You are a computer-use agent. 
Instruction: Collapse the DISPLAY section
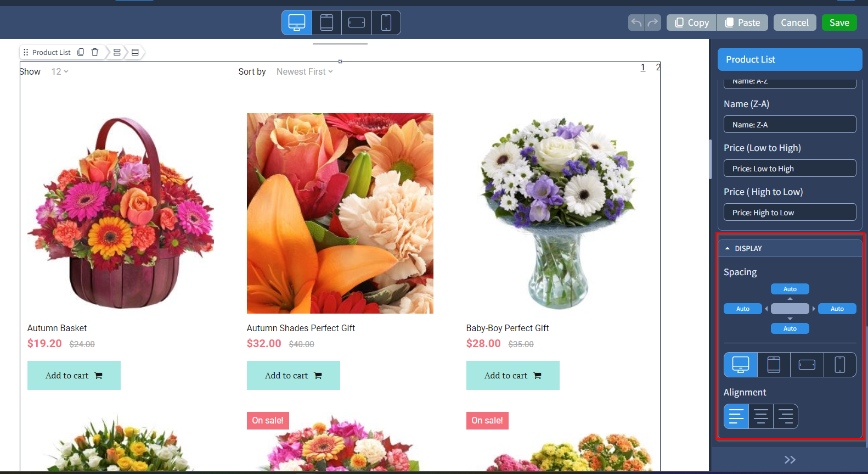point(790,248)
